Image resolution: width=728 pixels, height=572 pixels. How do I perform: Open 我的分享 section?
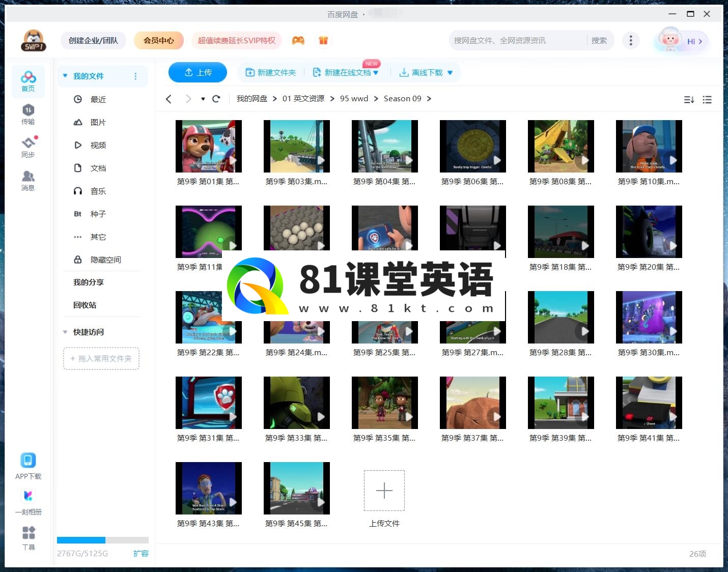click(x=89, y=282)
